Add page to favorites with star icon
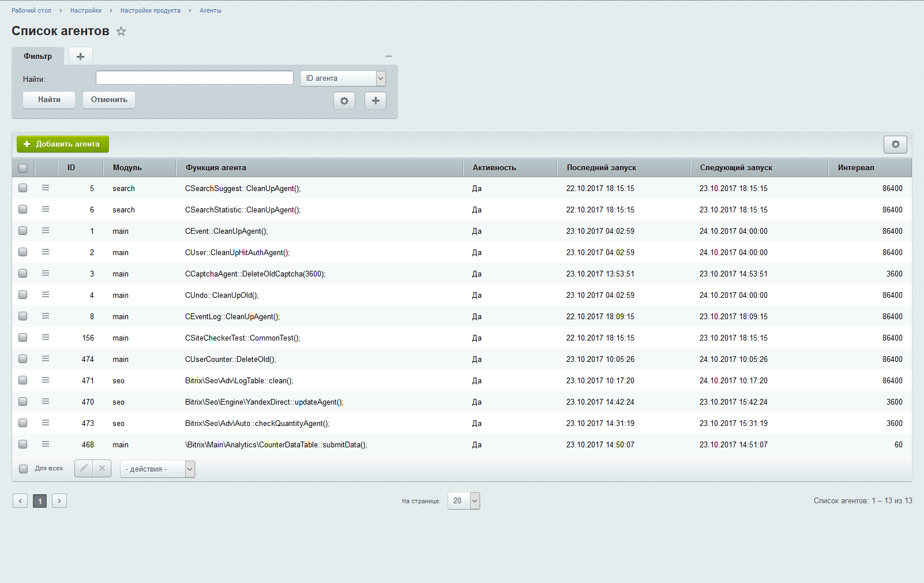This screenshot has height=583, width=924. coord(121,31)
